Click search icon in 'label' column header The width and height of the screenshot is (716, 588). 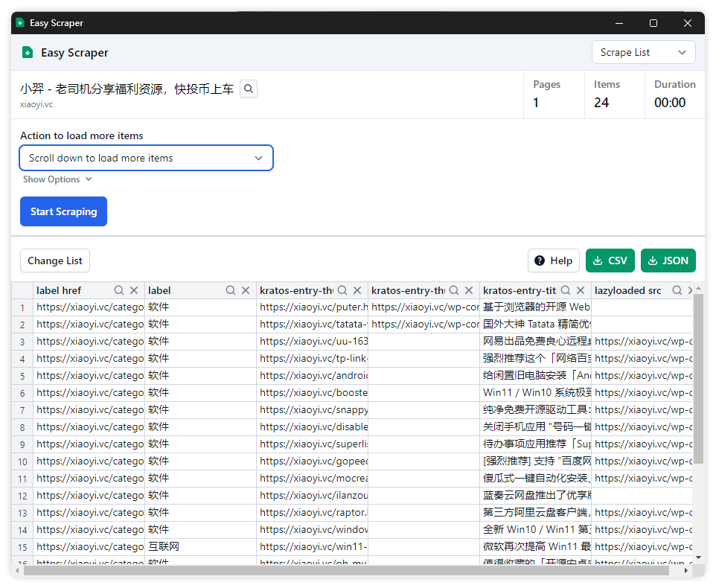(x=231, y=290)
